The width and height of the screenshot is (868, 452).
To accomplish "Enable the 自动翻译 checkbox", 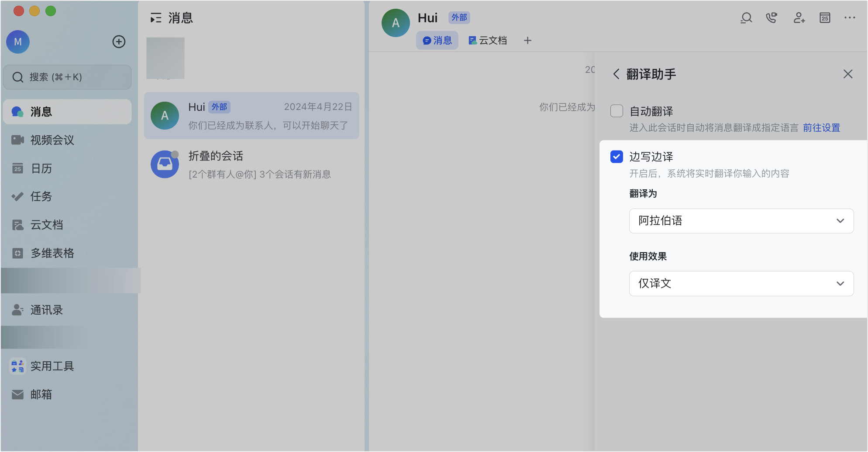I will (617, 111).
